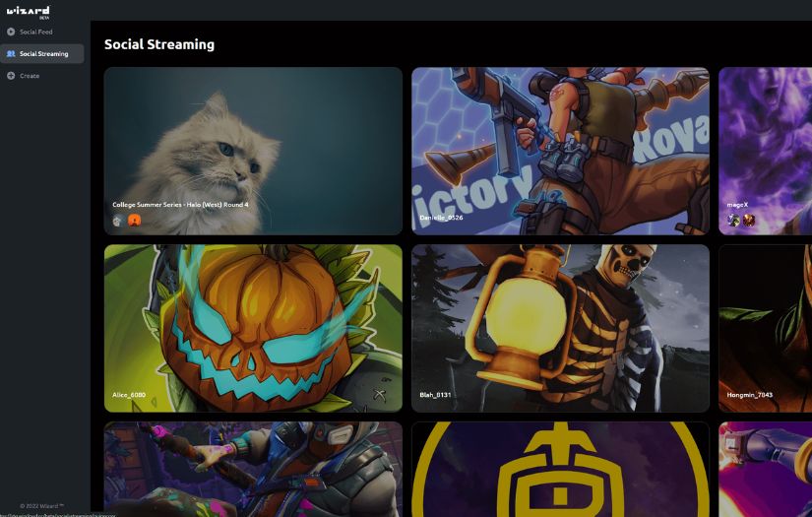Click first avatar under mageX

[733, 221]
